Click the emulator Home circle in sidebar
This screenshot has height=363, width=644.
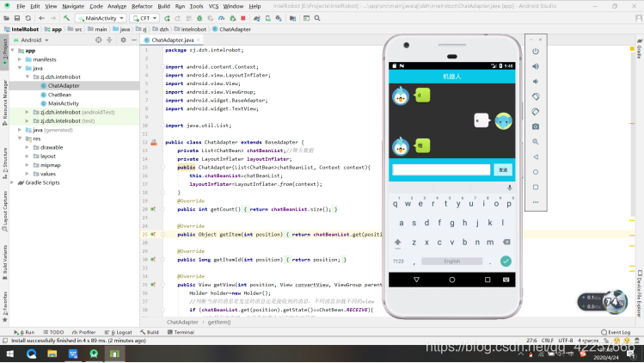click(536, 172)
